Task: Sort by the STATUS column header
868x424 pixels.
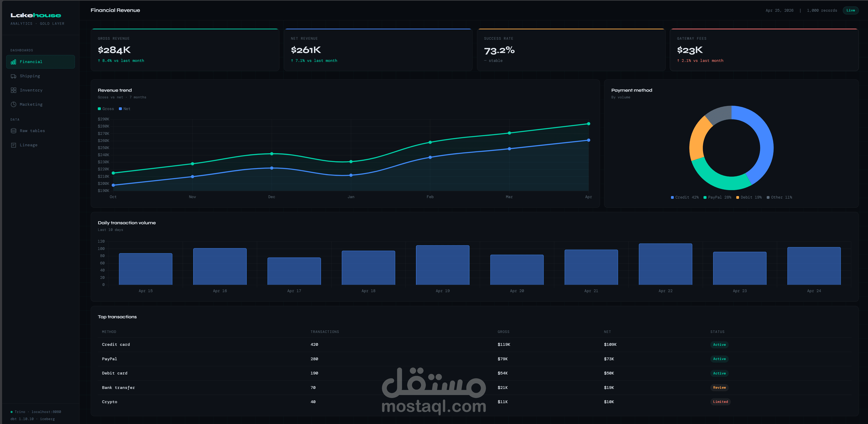Action: (x=717, y=332)
